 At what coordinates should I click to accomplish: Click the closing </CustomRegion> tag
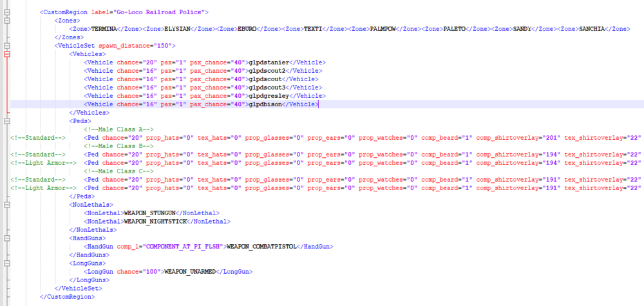pos(68,296)
